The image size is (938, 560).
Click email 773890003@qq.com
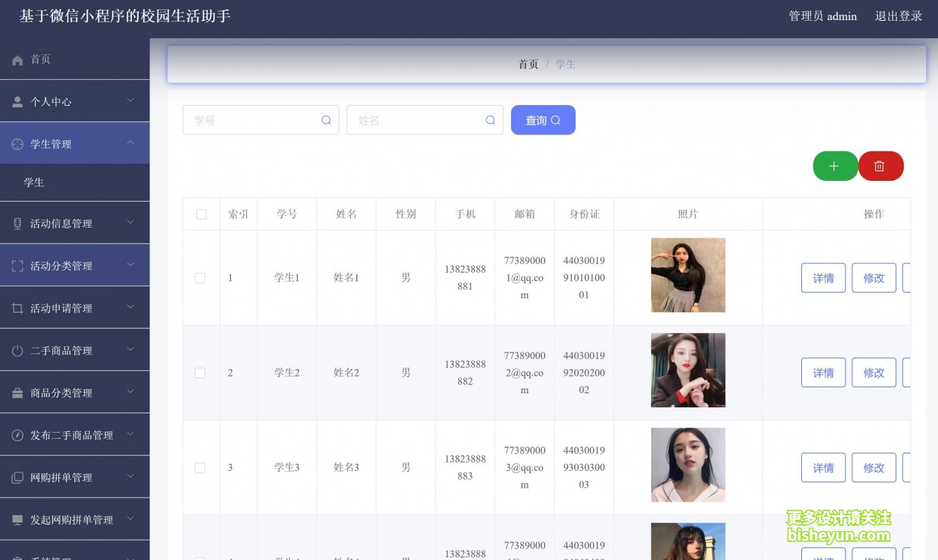[x=525, y=468]
